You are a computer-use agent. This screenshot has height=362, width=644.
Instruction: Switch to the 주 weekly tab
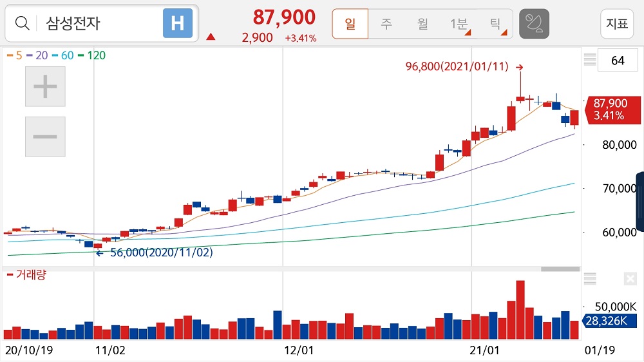[386, 24]
